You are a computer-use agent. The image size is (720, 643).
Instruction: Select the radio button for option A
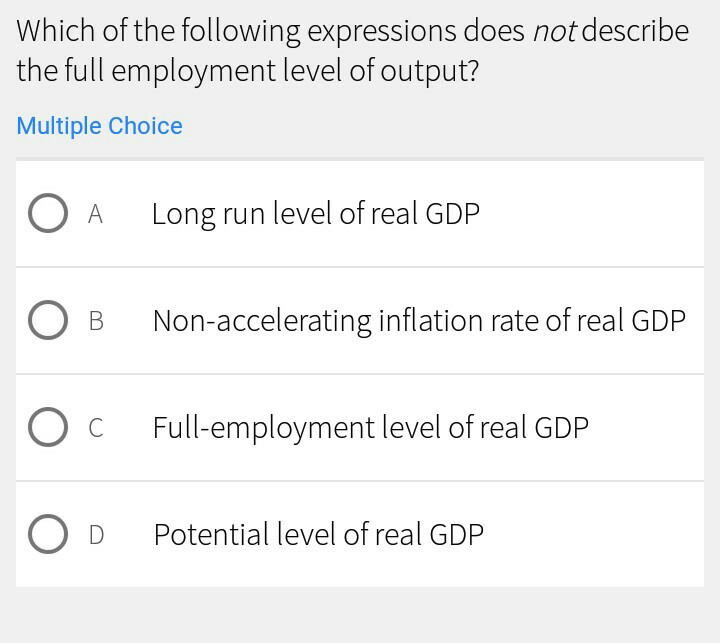[48, 214]
